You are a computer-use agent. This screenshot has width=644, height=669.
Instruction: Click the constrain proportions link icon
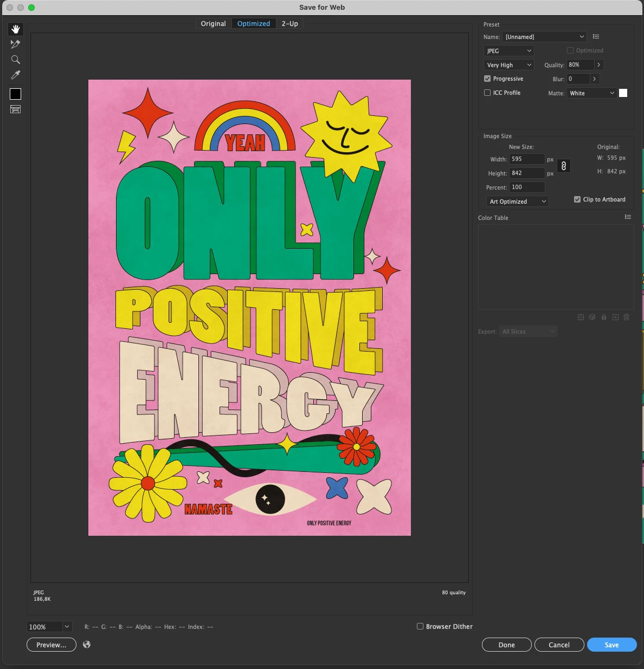[x=564, y=166]
